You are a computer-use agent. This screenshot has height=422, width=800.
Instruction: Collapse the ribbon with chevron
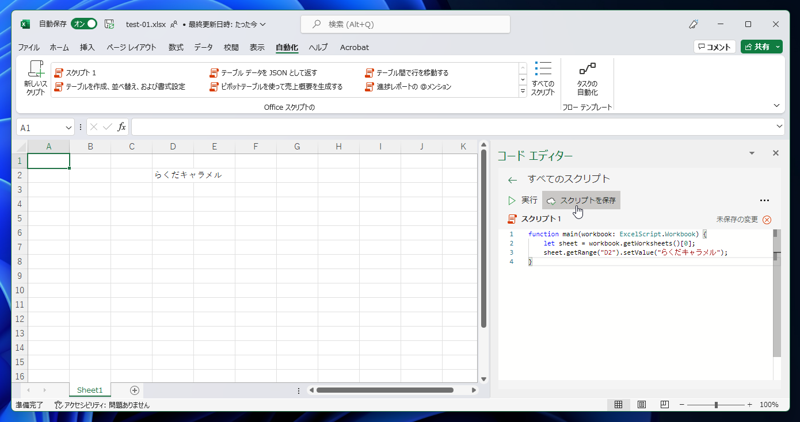point(777,106)
